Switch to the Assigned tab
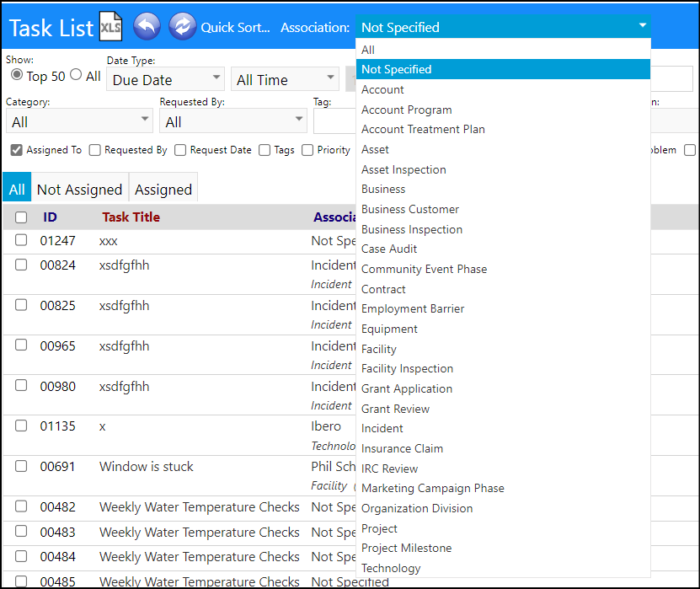This screenshot has width=700, height=589. 163,187
